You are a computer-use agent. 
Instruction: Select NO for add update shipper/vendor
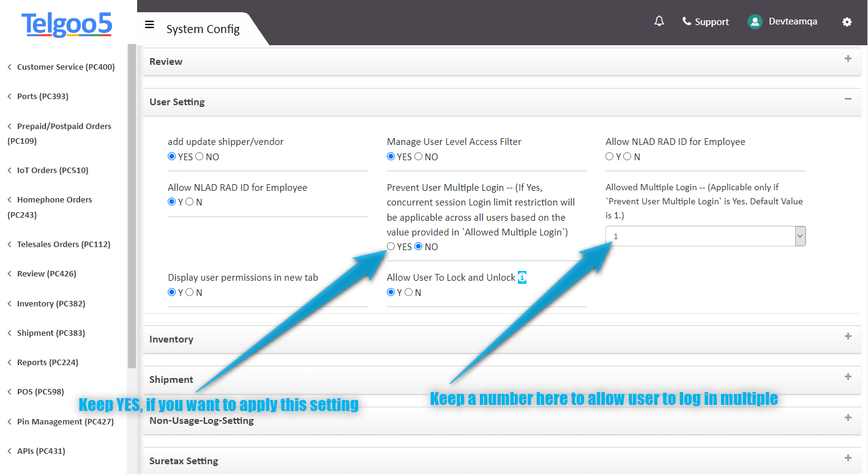pyautogui.click(x=200, y=157)
